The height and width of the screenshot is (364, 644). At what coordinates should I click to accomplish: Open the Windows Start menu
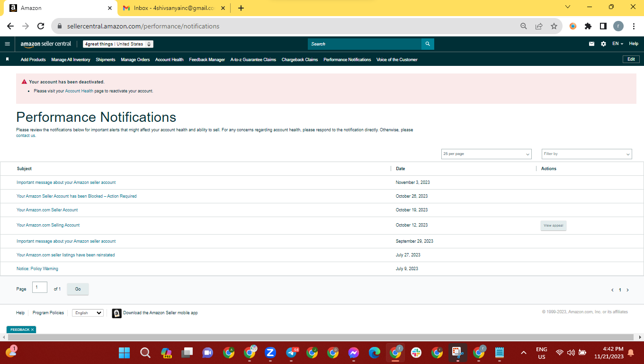[x=124, y=353]
